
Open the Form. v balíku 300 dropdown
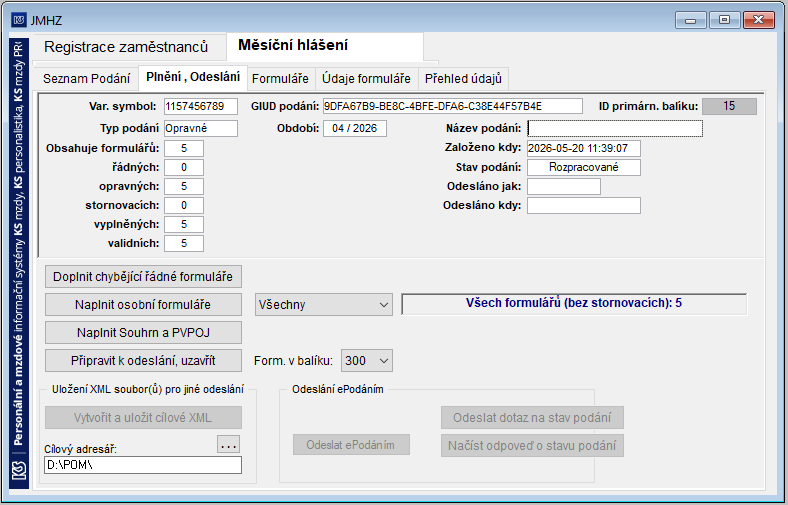[367, 361]
